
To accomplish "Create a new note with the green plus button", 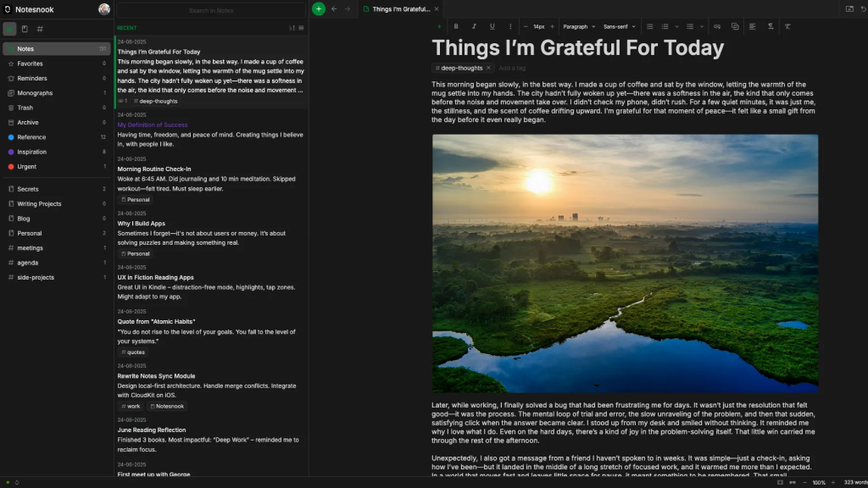I will pos(319,9).
